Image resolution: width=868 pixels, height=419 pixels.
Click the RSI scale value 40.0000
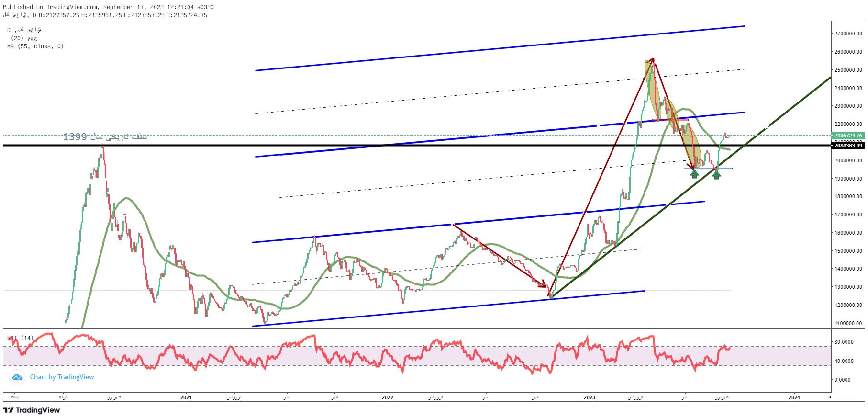(x=844, y=361)
